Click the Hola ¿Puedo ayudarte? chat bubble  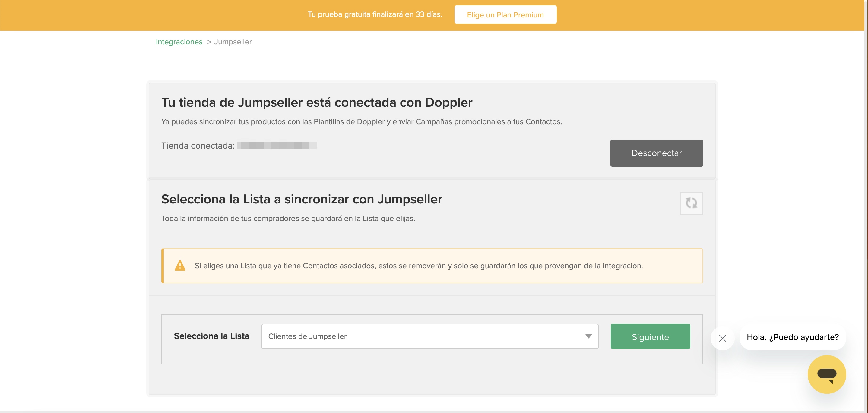tap(792, 337)
